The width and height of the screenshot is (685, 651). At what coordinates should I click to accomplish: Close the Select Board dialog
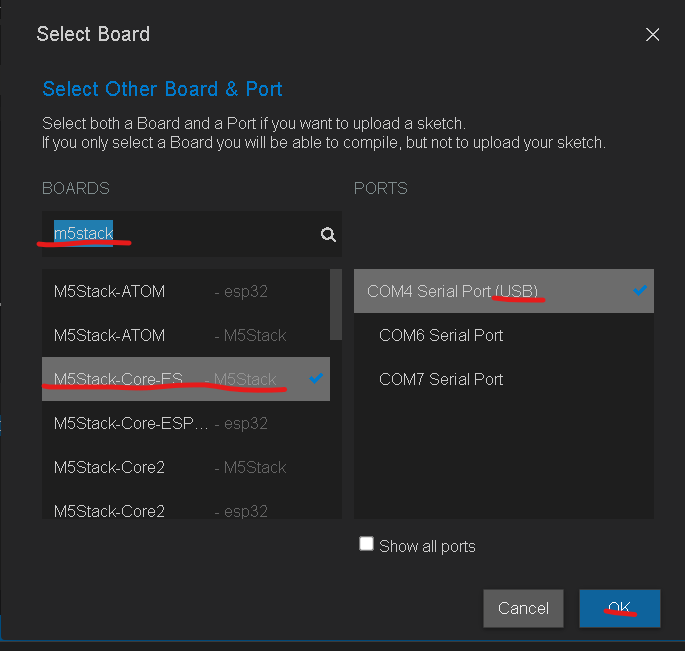(652, 35)
